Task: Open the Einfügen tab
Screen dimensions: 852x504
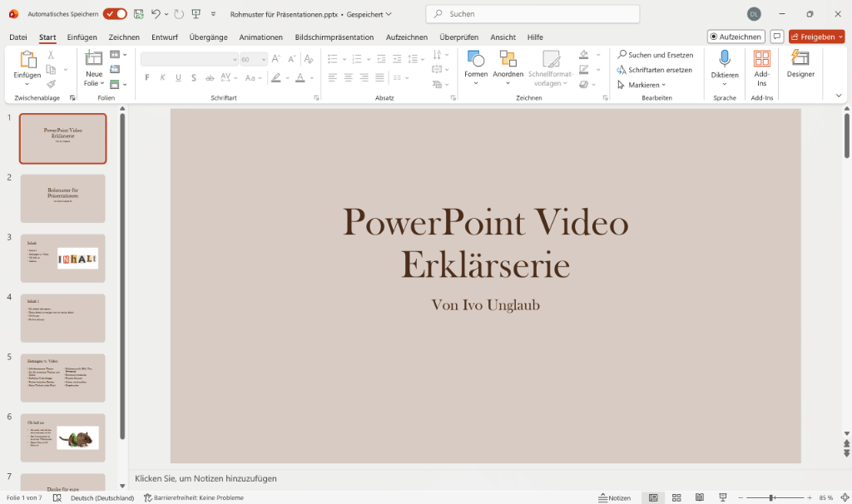Action: pos(82,37)
